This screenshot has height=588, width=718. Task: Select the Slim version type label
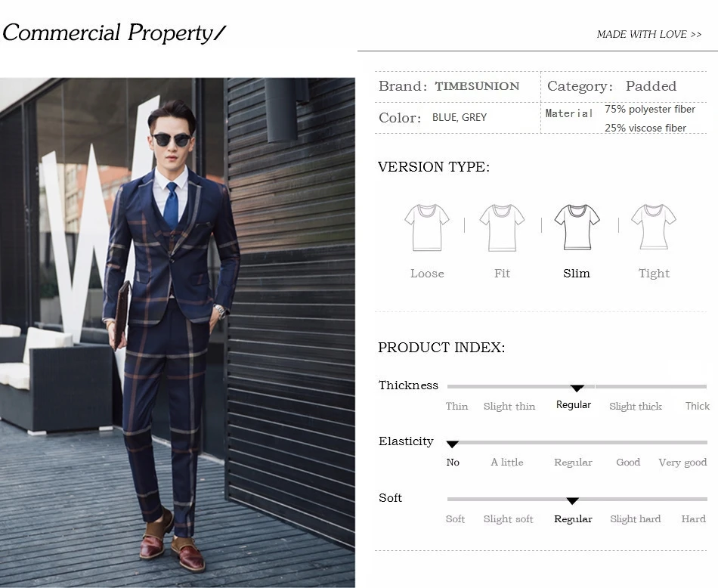tap(577, 274)
